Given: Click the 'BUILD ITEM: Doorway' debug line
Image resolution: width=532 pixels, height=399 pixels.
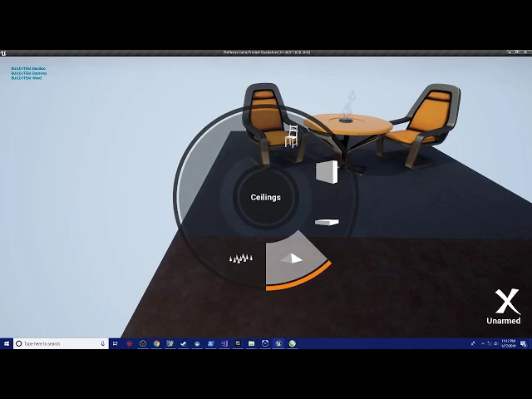Looking at the screenshot, I should coord(29,73).
